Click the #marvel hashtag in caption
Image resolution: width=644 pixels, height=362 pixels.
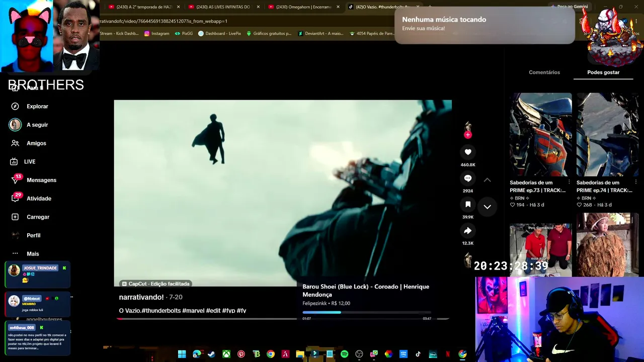tap(193, 311)
